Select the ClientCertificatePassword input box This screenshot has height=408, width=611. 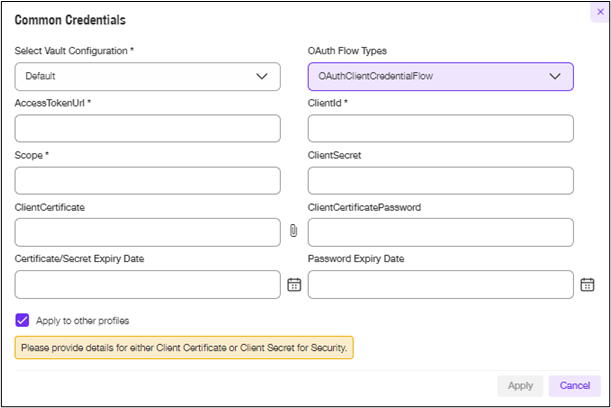click(441, 232)
